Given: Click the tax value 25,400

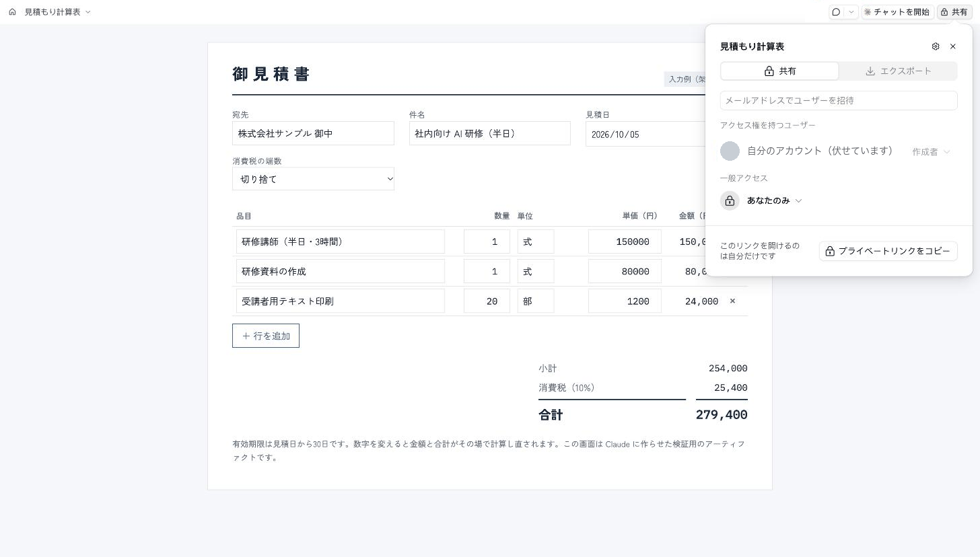Looking at the screenshot, I should coord(731,388).
